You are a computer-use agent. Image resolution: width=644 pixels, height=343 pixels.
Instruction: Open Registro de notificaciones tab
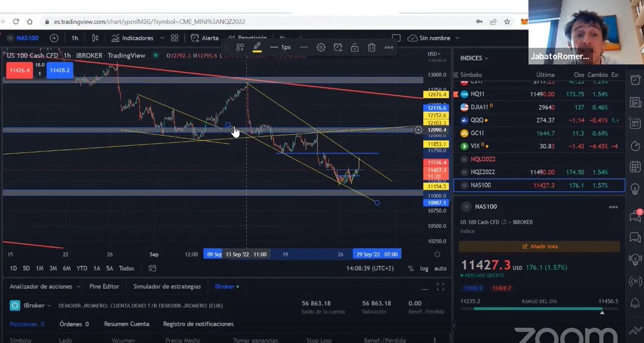tap(198, 324)
